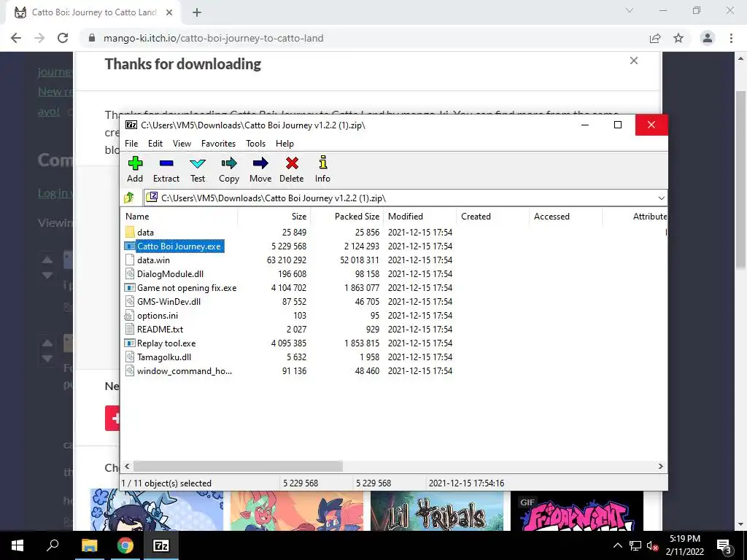Reload the itch.io page
This screenshot has height=560, width=747.
tap(63, 38)
